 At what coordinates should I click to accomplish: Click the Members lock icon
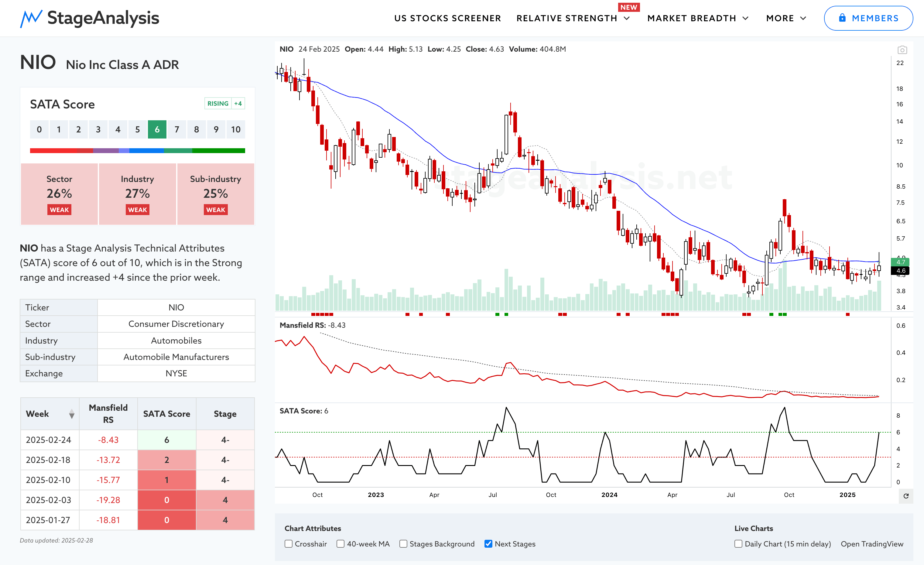pos(842,18)
